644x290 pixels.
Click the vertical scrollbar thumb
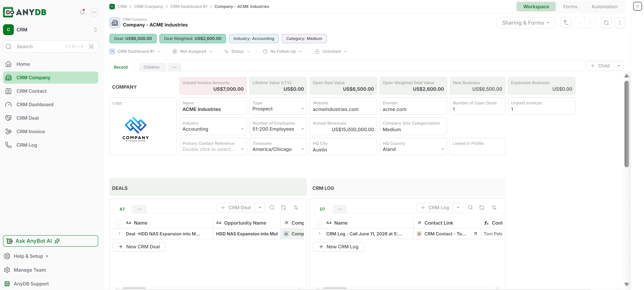tap(626, 124)
